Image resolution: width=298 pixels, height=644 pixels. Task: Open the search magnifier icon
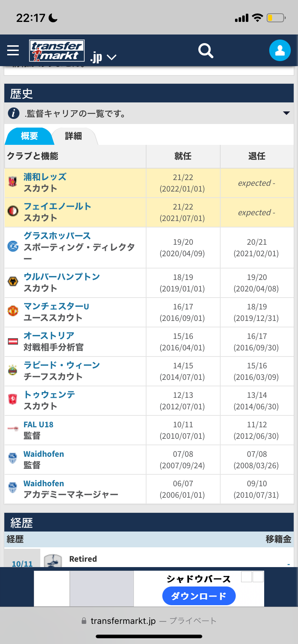coord(206,51)
